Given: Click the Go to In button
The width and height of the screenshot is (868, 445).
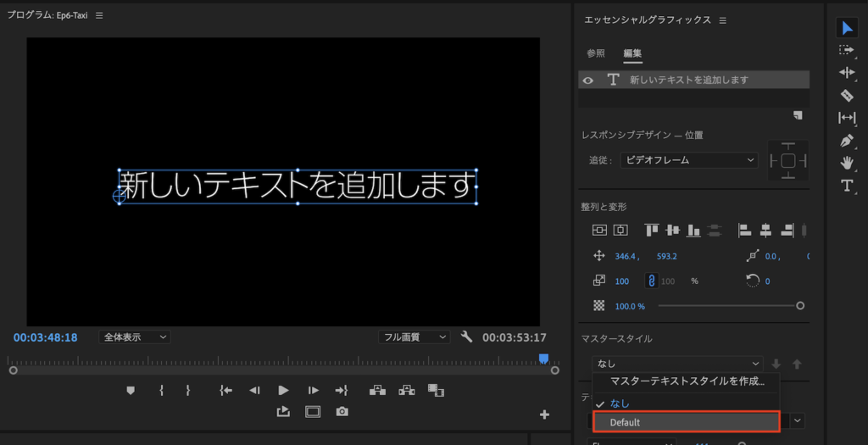Looking at the screenshot, I should pyautogui.click(x=225, y=391).
